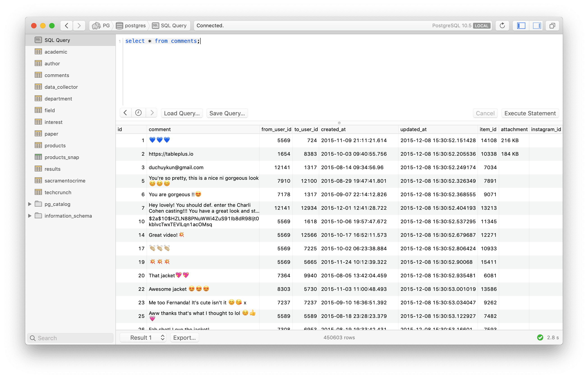Image resolution: width=588 pixels, height=378 pixels.
Task: Toggle the left sidebar panel
Action: pyautogui.click(x=521, y=25)
